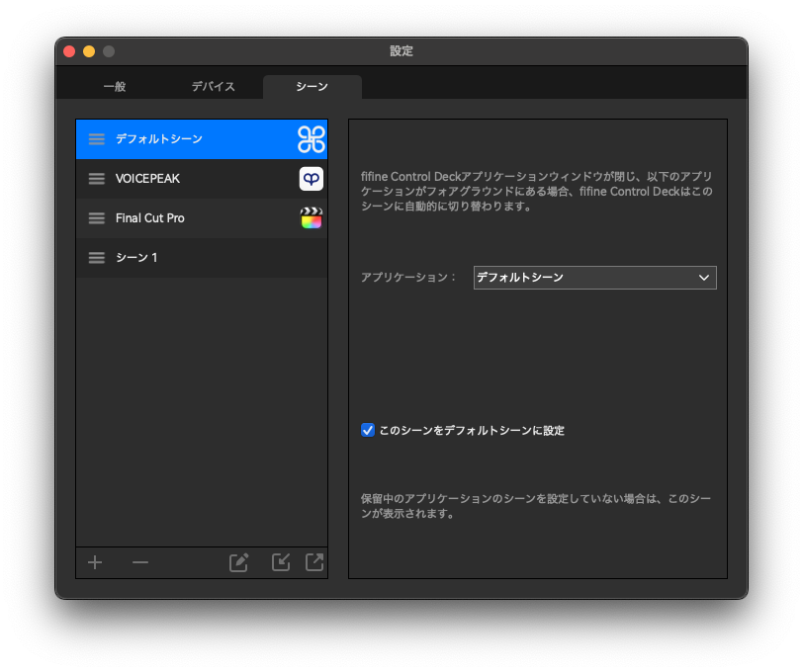
Task: Click the VOICEPEAK app icon
Action: point(311,179)
